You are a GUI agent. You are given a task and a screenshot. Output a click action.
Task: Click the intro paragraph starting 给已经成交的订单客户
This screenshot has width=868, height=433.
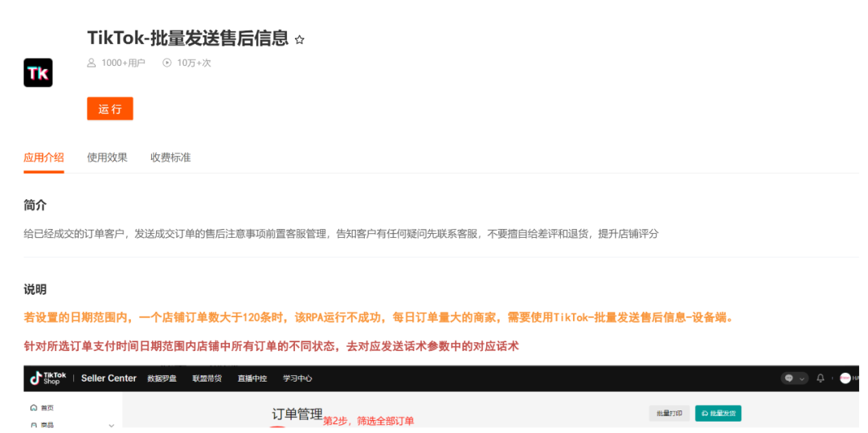[342, 234]
